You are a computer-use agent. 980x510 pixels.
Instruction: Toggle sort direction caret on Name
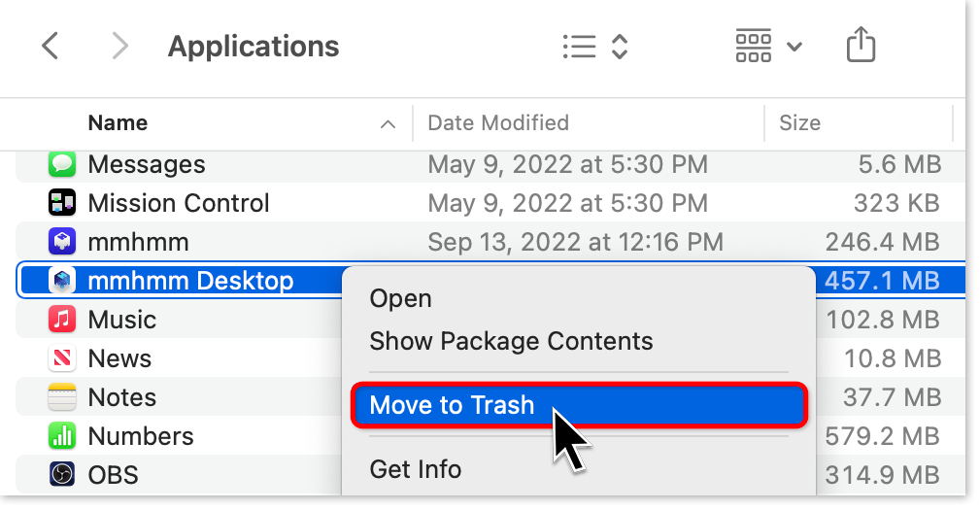[x=388, y=124]
